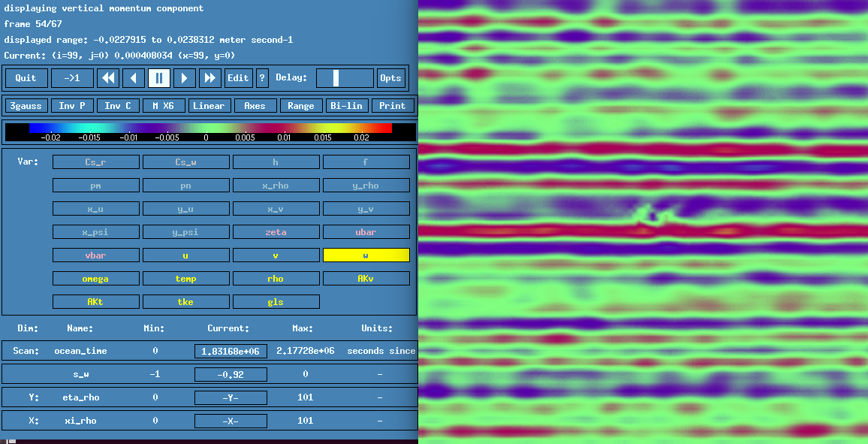Click the ->1 jump button

[72, 78]
